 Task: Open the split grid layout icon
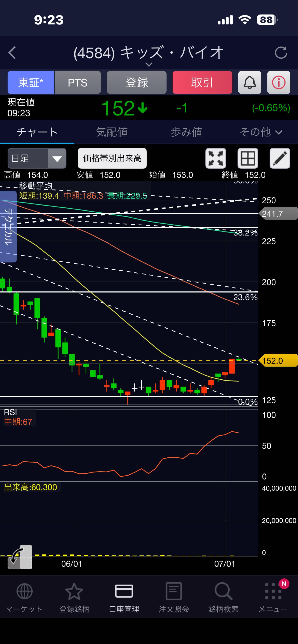tap(248, 158)
